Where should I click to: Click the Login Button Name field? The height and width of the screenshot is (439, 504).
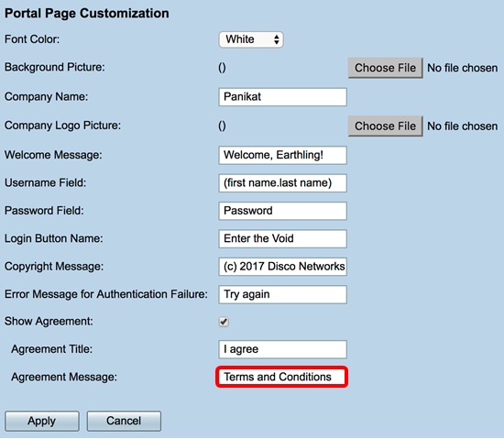point(282,238)
